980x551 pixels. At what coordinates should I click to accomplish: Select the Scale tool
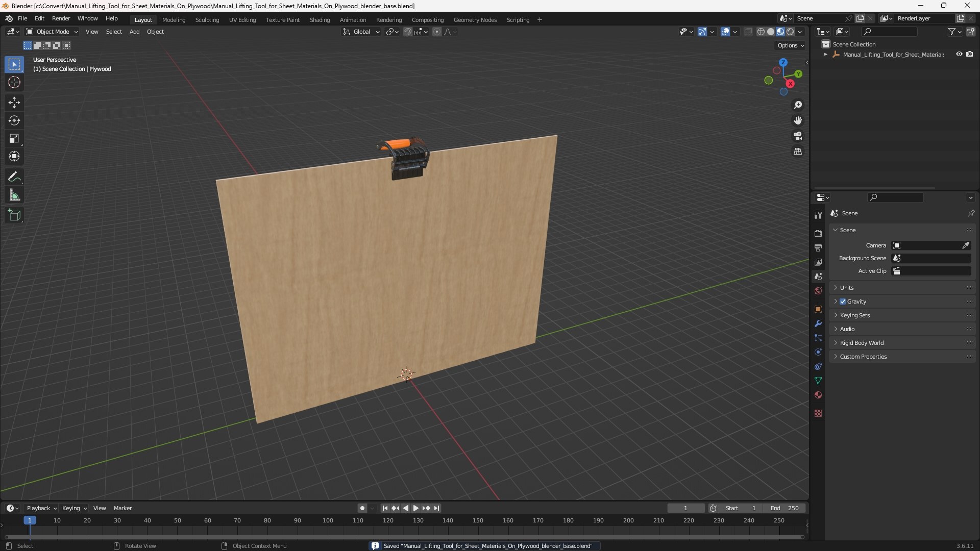[14, 138]
